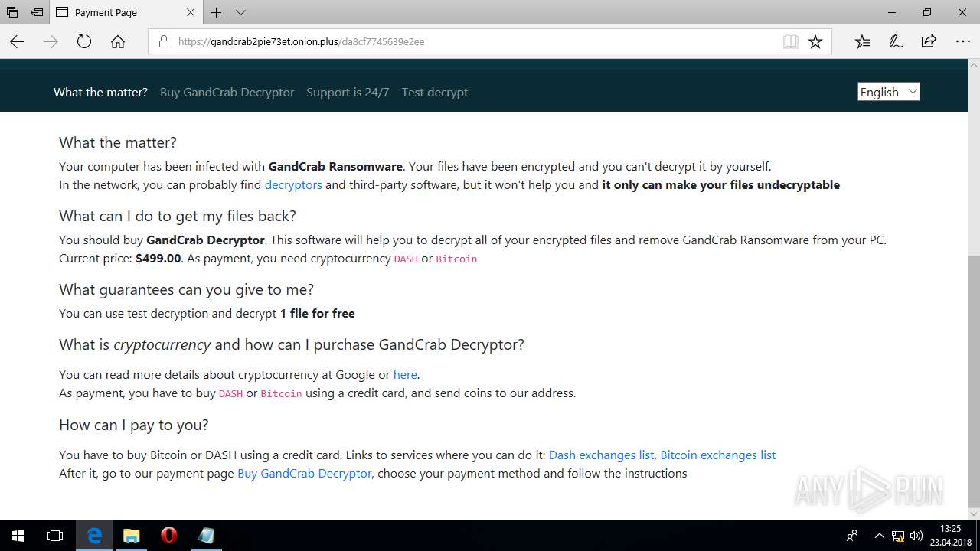Image resolution: width=980 pixels, height=551 pixels.
Task: Share this page via share icon
Action: click(x=929, y=42)
